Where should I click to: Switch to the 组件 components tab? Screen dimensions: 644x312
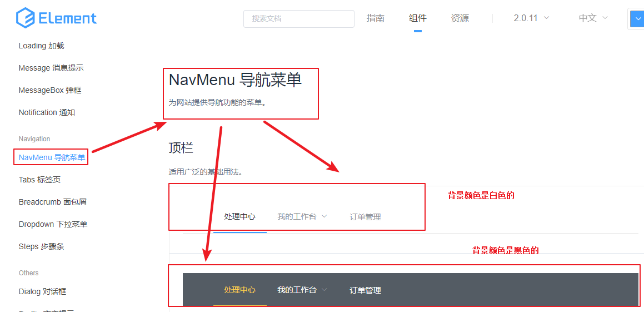417,18
